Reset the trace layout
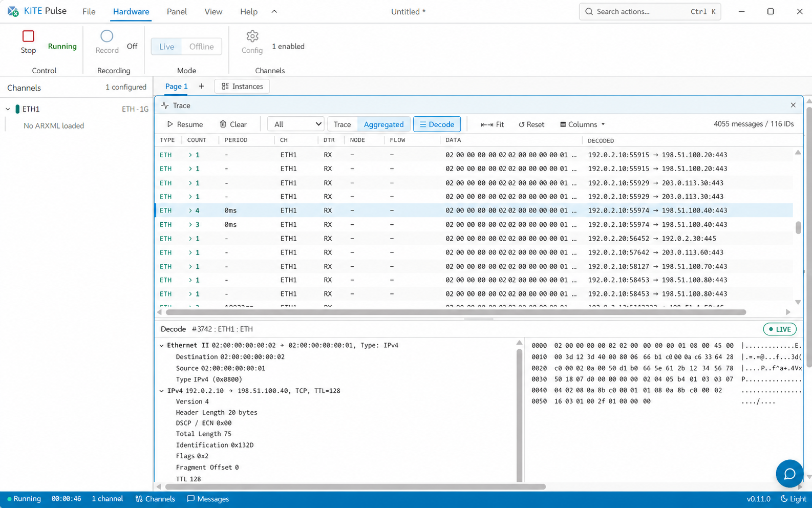 click(531, 124)
